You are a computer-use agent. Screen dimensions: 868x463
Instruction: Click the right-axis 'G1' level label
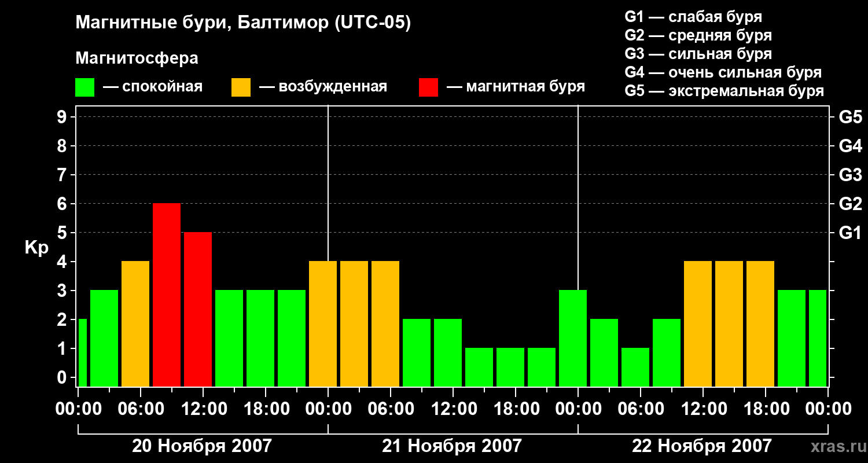850,233
